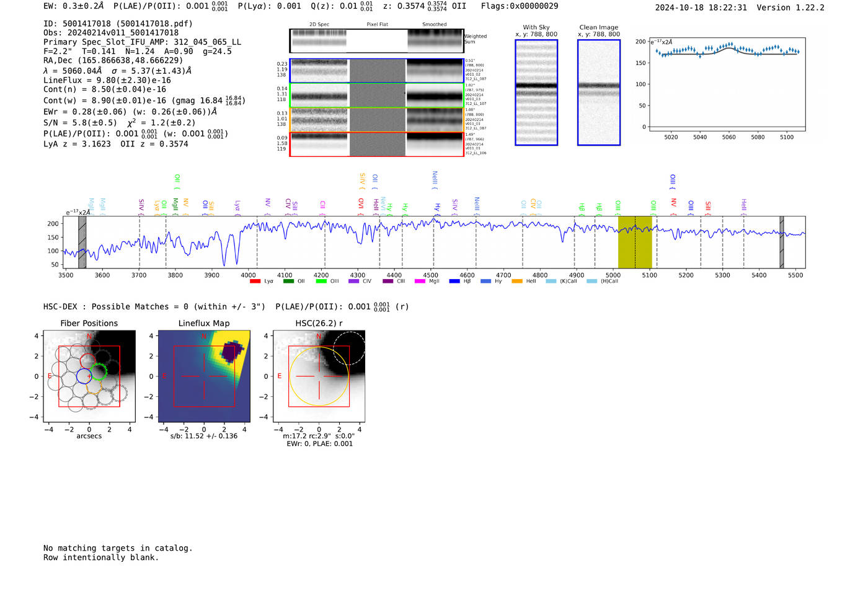Click the ID: 5001417018 text line
This screenshot has width=868, height=591.
click(x=118, y=24)
